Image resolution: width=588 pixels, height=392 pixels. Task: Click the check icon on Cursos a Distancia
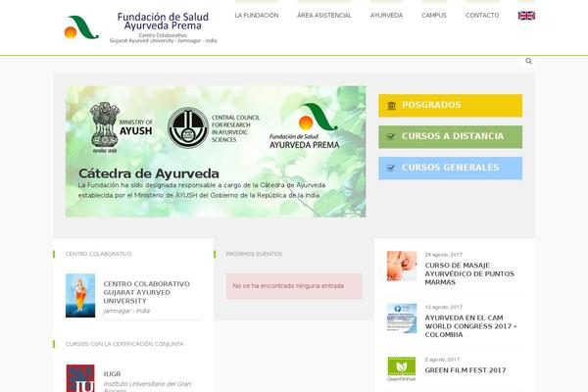coord(391,136)
